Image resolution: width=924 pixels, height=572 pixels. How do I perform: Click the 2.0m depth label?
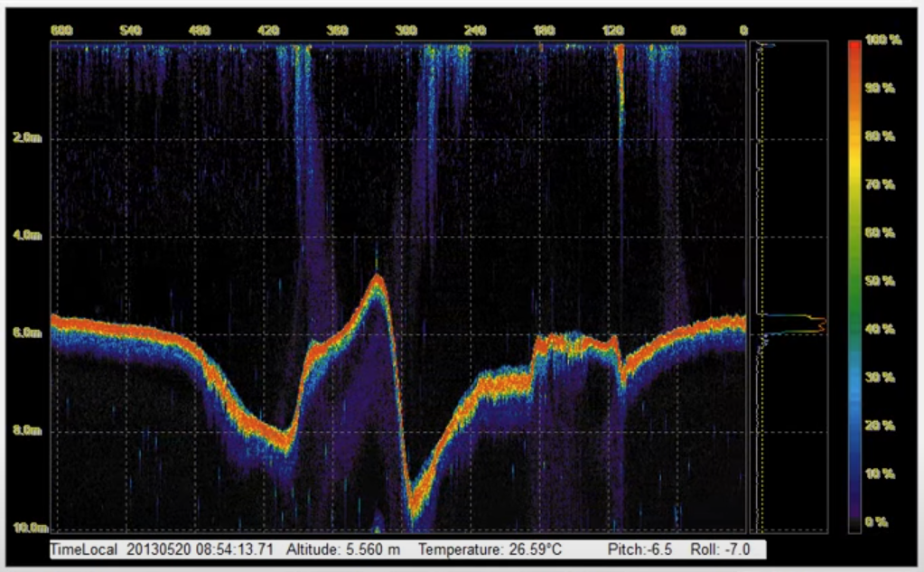[27, 138]
